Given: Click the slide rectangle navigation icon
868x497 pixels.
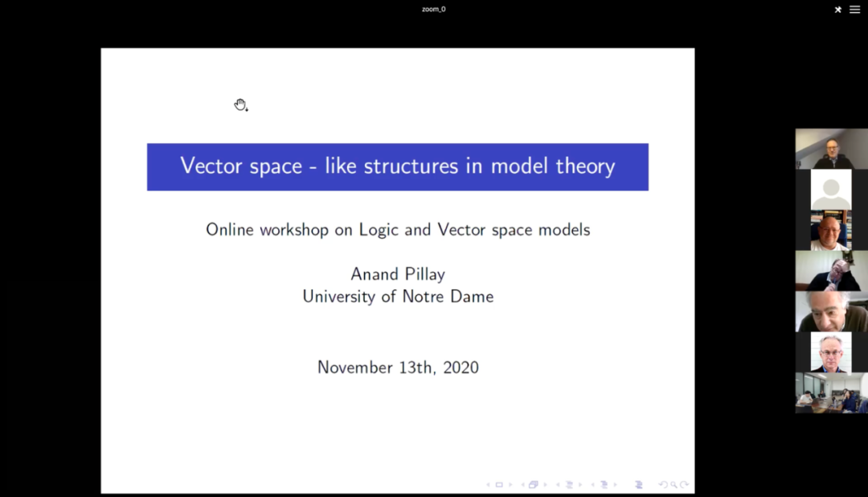Looking at the screenshot, I should point(499,485).
